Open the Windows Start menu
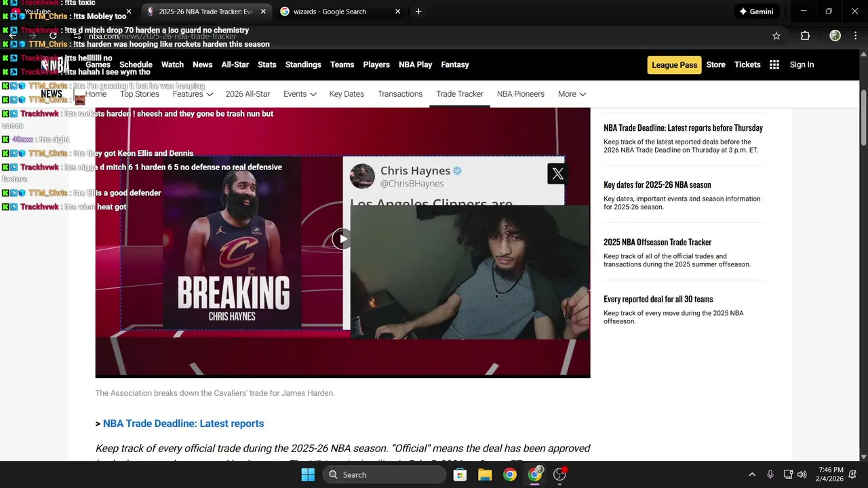The height and width of the screenshot is (488, 868). (307, 474)
